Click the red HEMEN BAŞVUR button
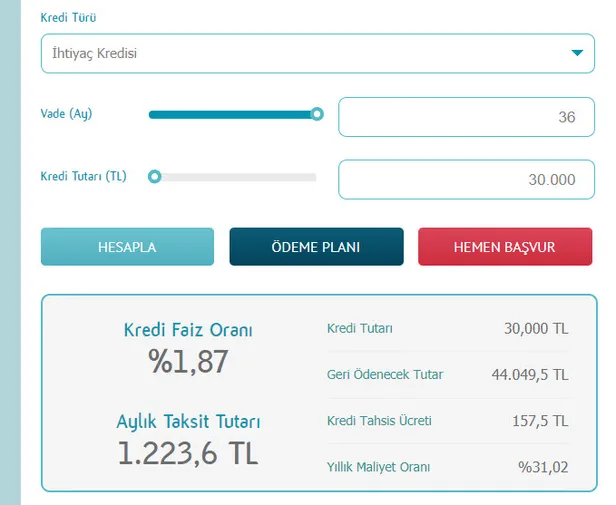This screenshot has width=616, height=505. 504,247
